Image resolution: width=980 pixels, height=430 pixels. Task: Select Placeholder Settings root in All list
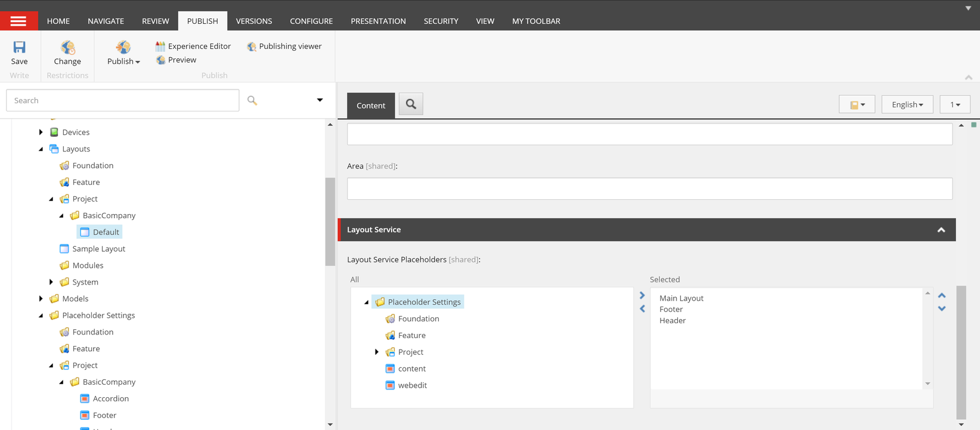[417, 302]
